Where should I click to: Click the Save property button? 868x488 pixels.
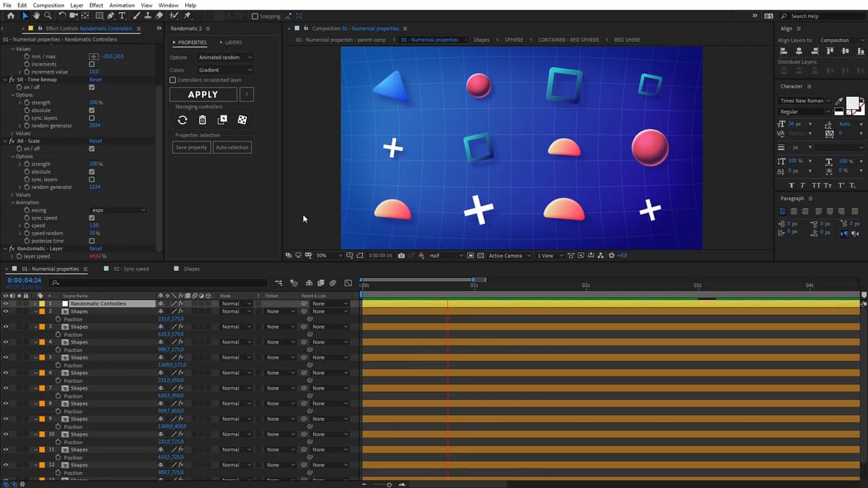pyautogui.click(x=191, y=147)
